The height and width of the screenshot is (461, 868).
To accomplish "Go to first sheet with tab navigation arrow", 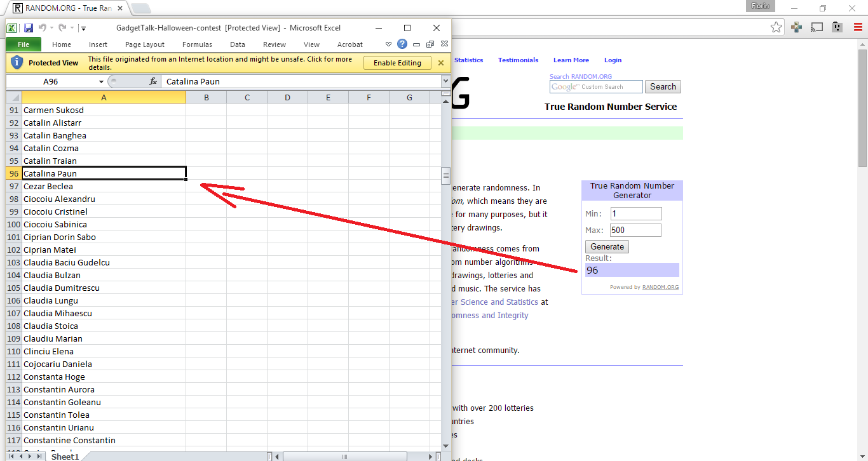I will [11, 456].
